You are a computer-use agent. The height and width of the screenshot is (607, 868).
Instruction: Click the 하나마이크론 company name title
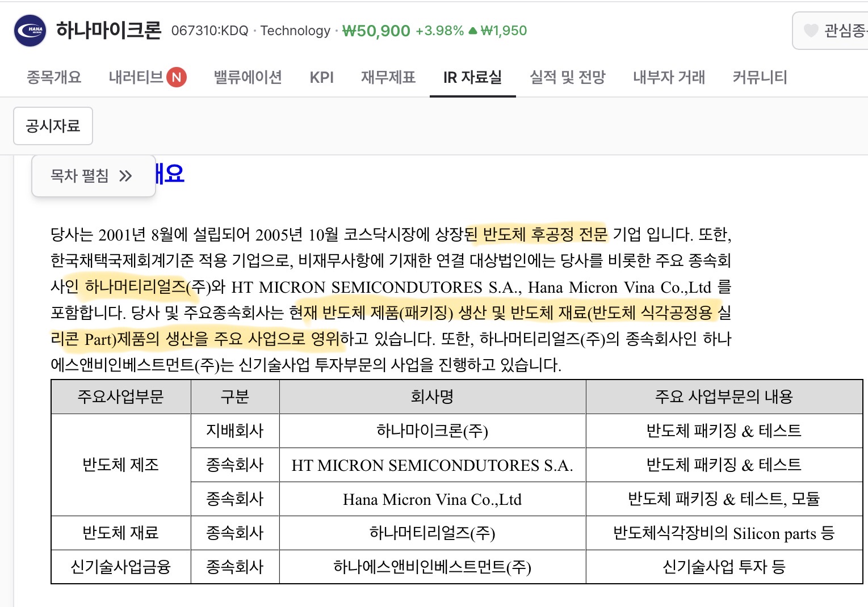tap(109, 30)
